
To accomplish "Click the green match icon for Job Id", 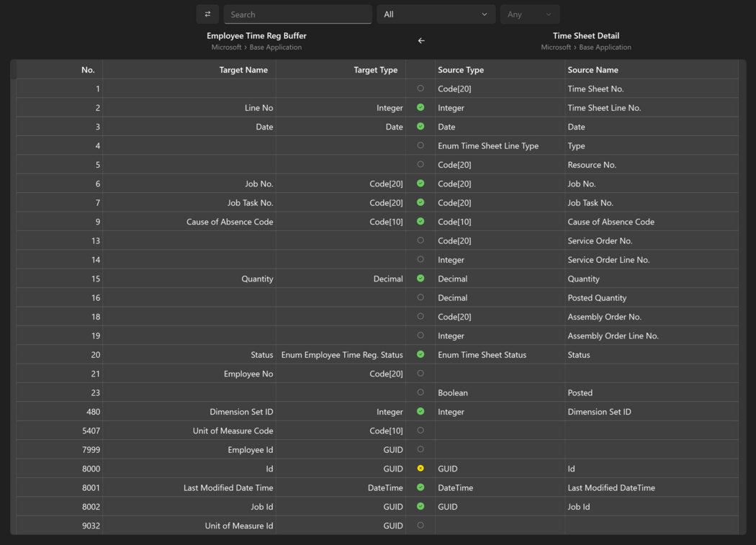I will tap(420, 506).
